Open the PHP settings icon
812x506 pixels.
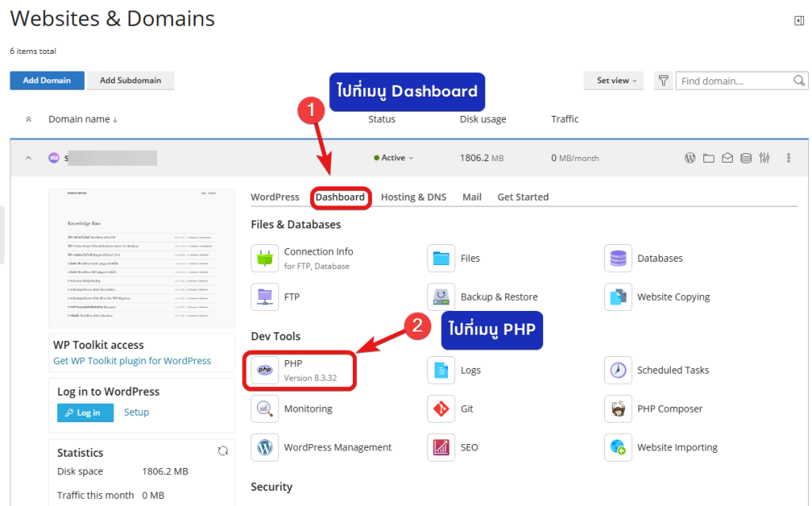[x=265, y=370]
